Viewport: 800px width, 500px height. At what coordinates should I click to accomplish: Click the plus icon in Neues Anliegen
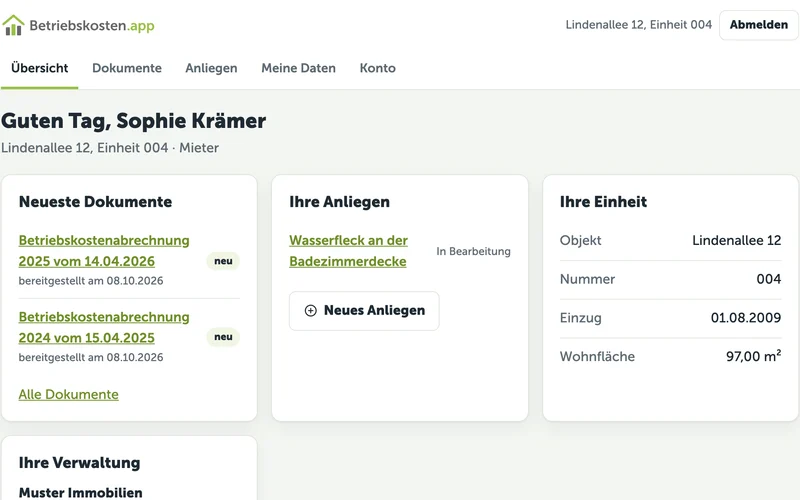point(310,311)
